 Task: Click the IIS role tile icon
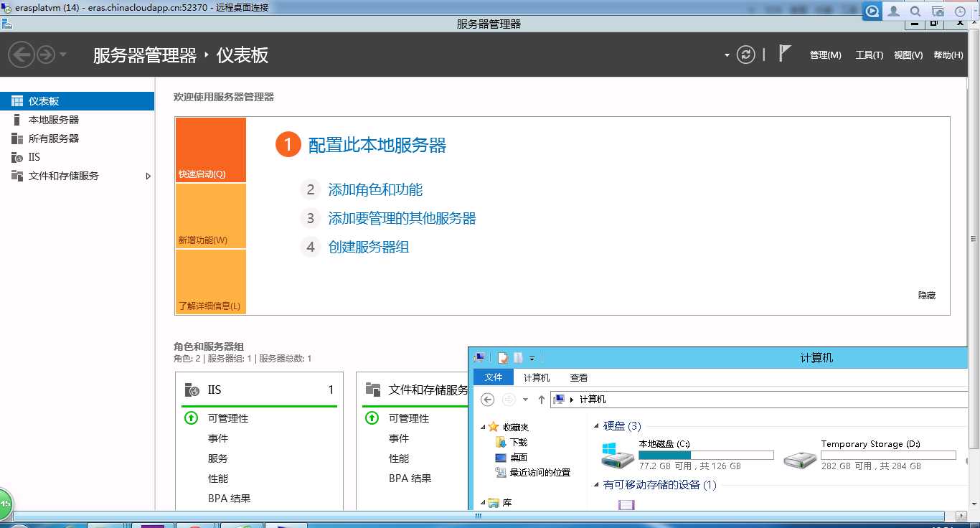coord(192,390)
